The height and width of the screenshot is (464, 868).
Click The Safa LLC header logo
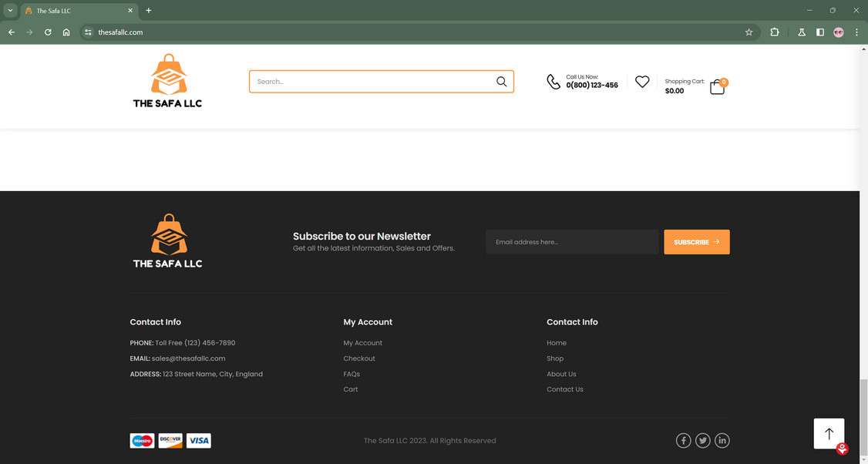[168, 81]
